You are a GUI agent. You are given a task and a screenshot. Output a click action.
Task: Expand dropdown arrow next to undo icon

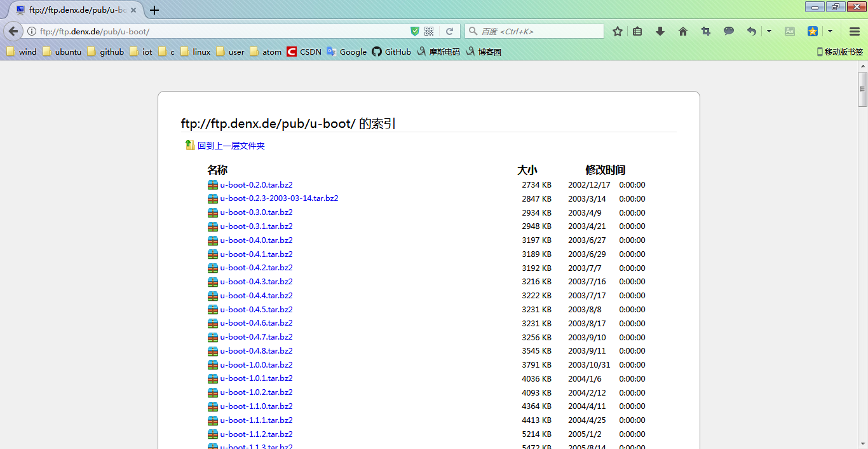click(x=769, y=31)
